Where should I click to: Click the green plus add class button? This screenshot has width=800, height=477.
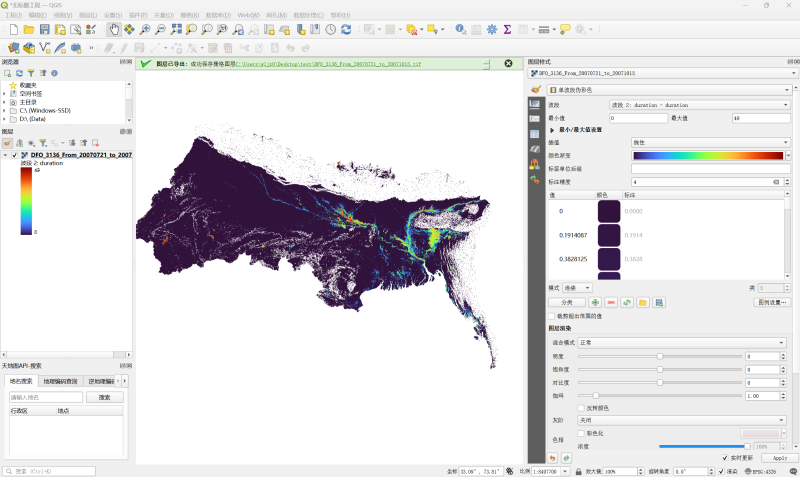coord(595,303)
